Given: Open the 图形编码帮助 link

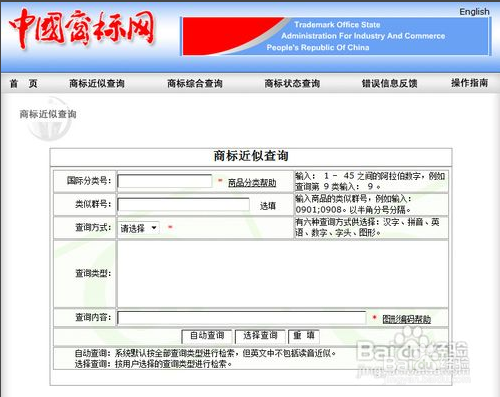Looking at the screenshot, I should click(406, 319).
